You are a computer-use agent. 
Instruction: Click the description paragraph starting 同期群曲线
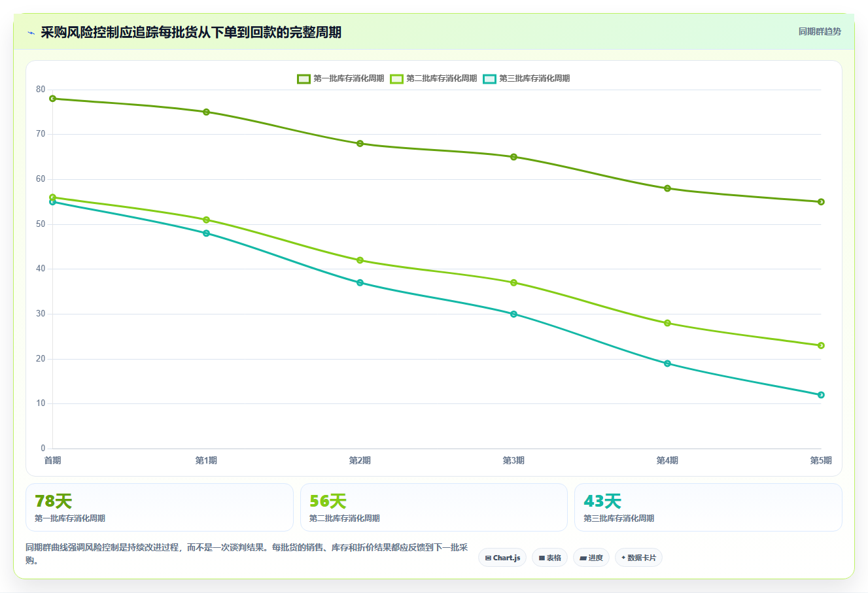pos(247,554)
